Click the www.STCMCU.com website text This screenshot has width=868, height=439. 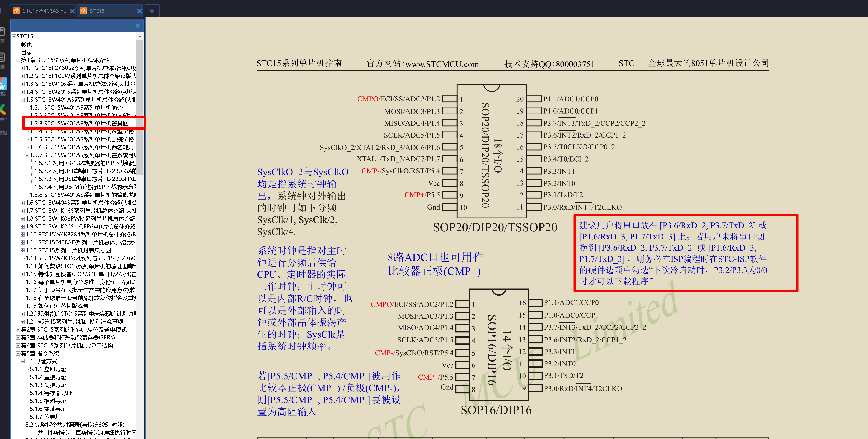442,64
